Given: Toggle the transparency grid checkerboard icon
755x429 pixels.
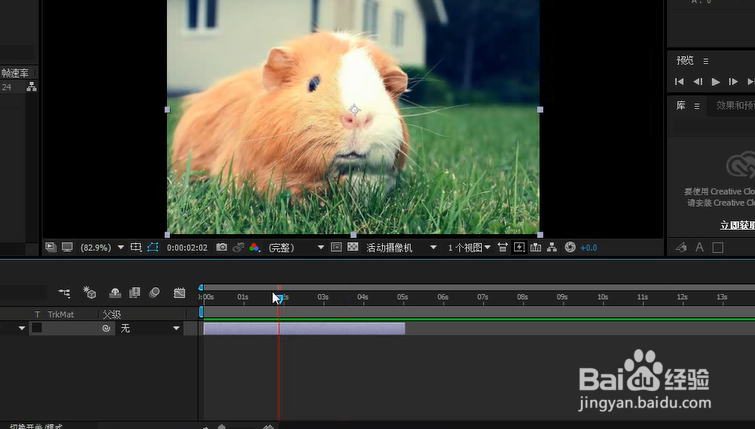Looking at the screenshot, I should [353, 247].
